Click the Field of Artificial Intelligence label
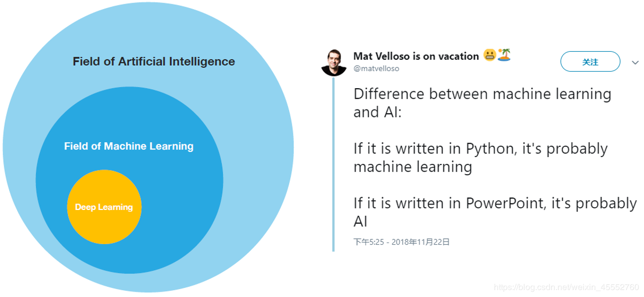644x297 pixels. point(154,61)
